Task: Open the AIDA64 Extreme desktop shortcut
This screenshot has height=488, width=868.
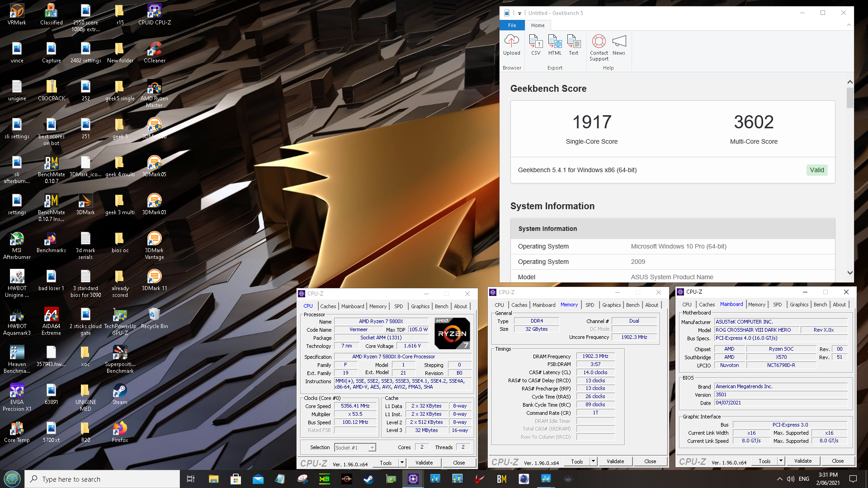Action: [x=52, y=321]
